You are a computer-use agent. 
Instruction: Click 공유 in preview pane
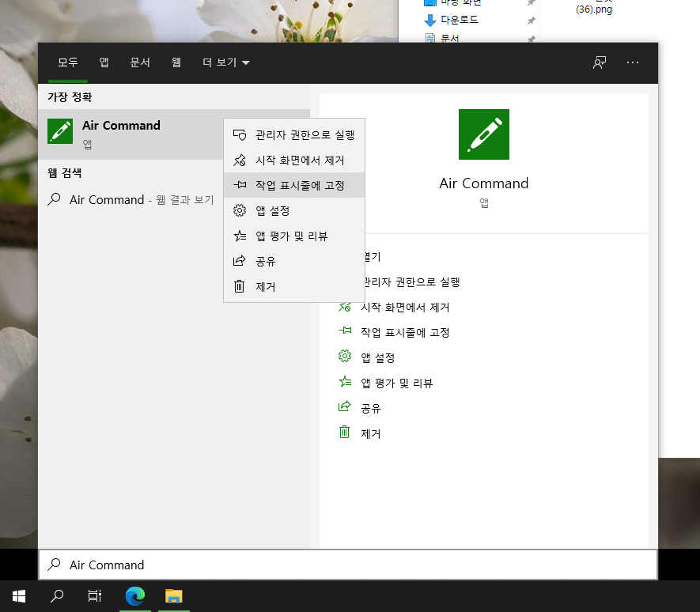click(370, 409)
